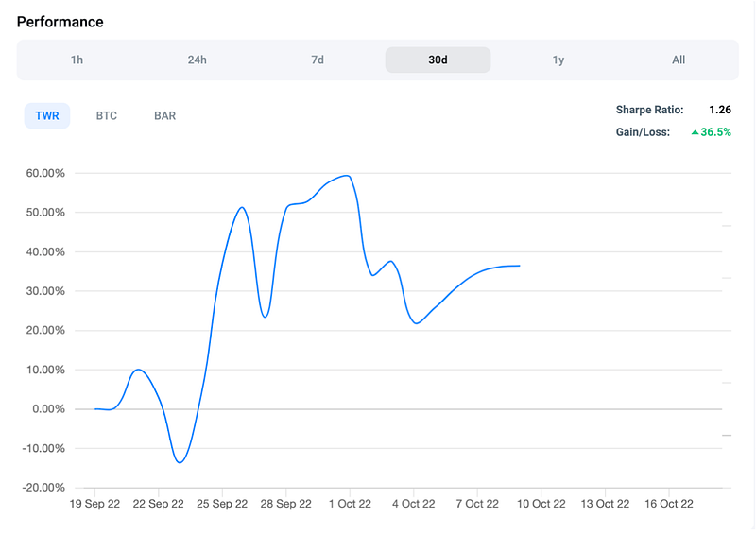Click the chart's highest peak near 1 Oct

click(x=348, y=176)
